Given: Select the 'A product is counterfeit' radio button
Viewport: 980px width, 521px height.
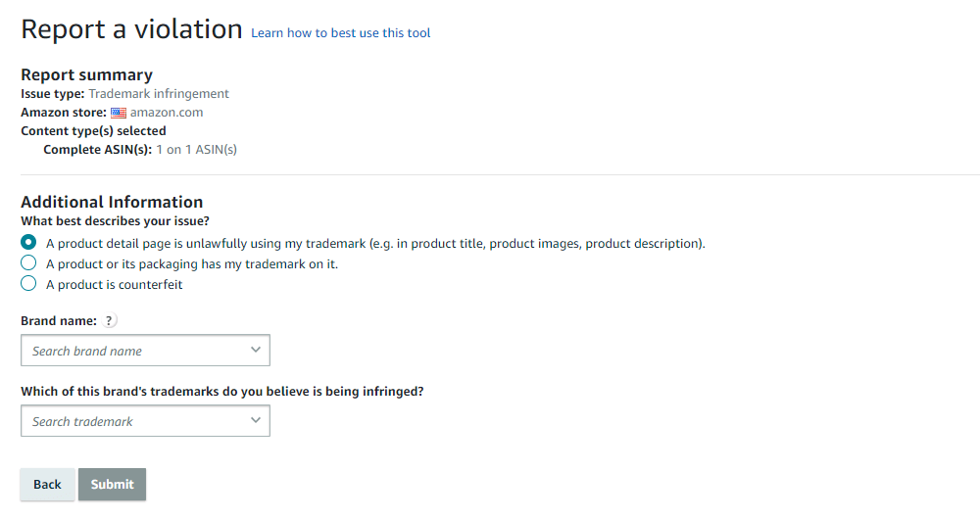Looking at the screenshot, I should point(28,284).
